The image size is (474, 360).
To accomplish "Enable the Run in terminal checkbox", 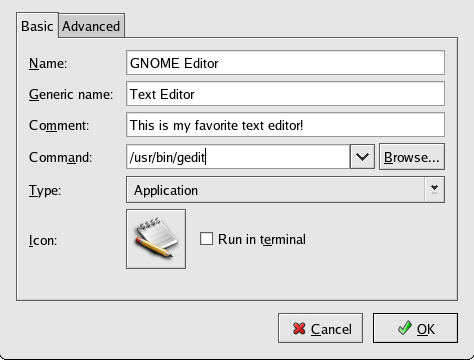I will pyautogui.click(x=206, y=239).
